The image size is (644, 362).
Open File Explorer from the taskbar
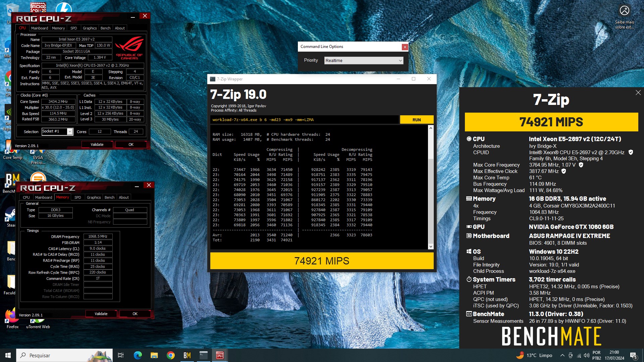(x=154, y=355)
